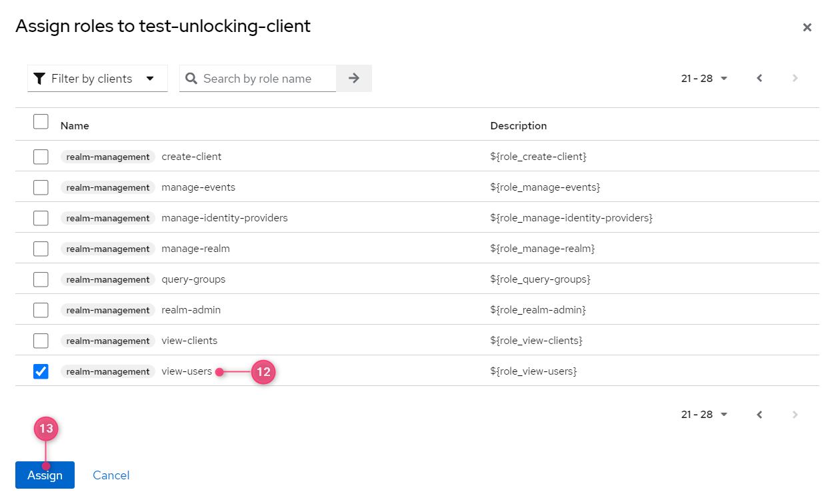The image size is (834, 504).
Task: Click the Description column header
Action: coord(519,125)
